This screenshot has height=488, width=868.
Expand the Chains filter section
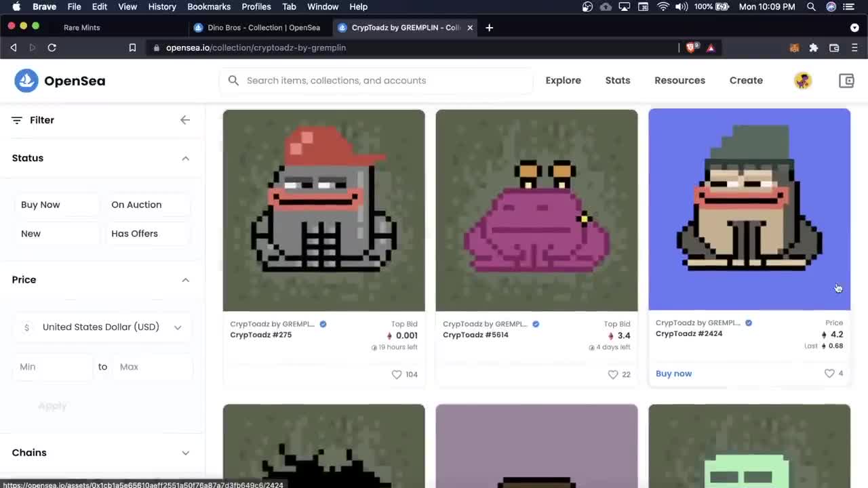pos(185,453)
